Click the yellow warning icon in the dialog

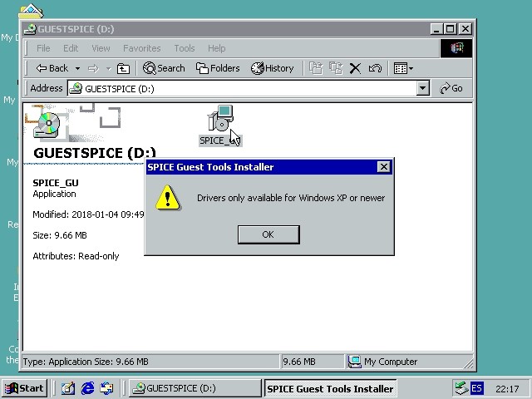[x=168, y=198]
